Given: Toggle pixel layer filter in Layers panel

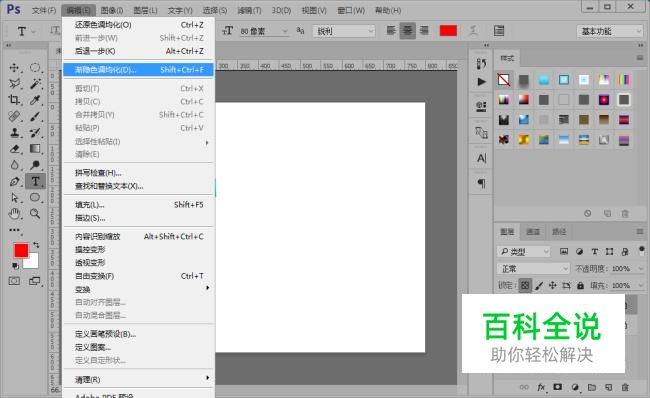Looking at the screenshot, I should click(564, 251).
